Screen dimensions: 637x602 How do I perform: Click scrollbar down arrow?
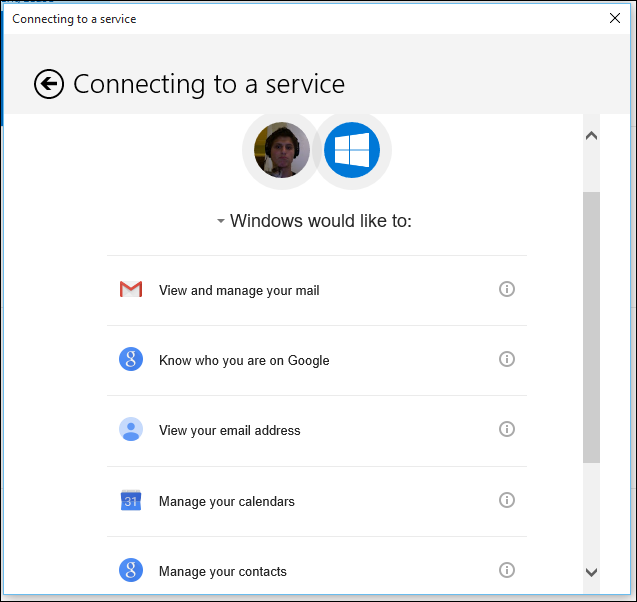point(591,572)
